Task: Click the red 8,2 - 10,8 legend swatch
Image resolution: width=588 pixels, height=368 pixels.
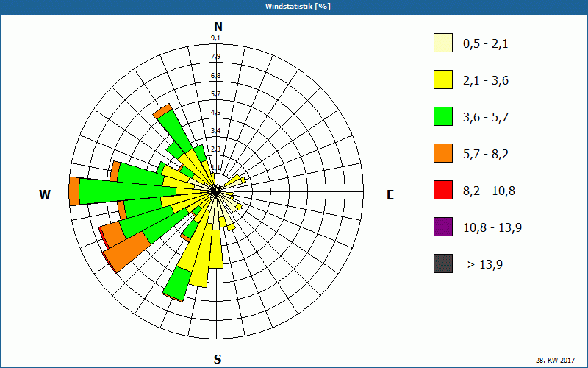Action: (443, 190)
